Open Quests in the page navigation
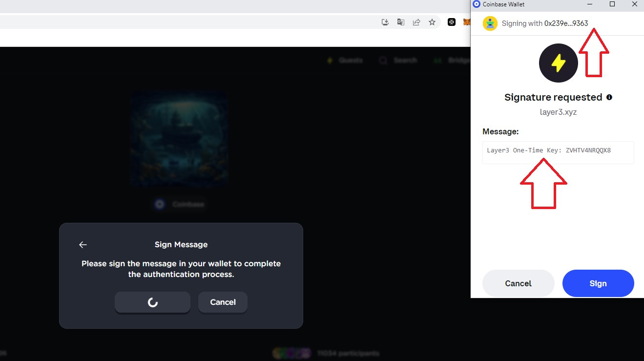This screenshot has width=644, height=361. pyautogui.click(x=345, y=61)
